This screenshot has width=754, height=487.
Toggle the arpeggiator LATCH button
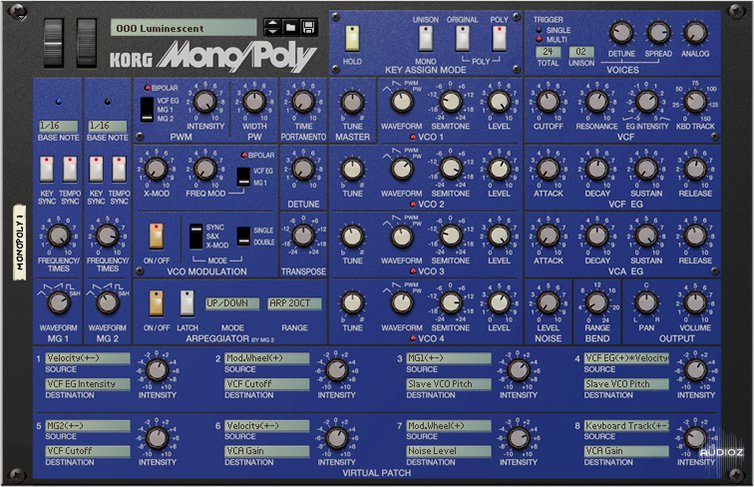pyautogui.click(x=187, y=303)
